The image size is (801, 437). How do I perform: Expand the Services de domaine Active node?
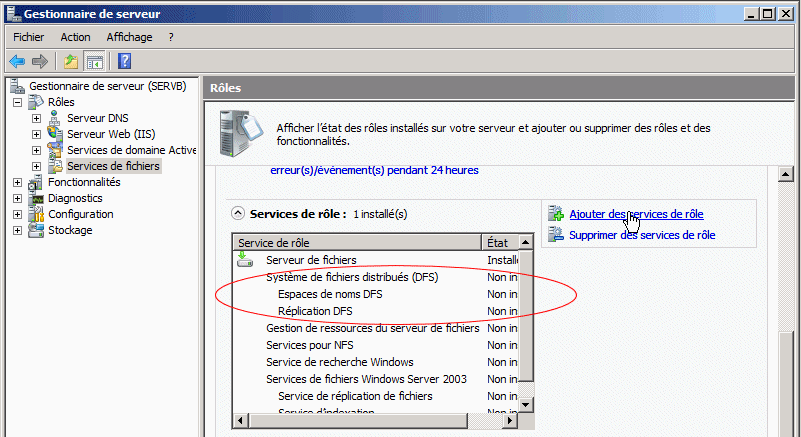[x=36, y=150]
